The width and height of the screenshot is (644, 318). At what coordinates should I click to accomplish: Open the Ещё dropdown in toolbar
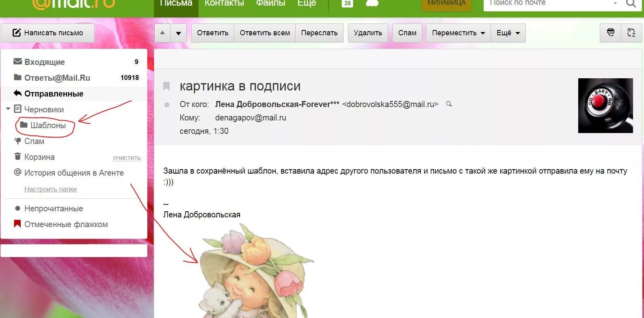[x=508, y=33]
